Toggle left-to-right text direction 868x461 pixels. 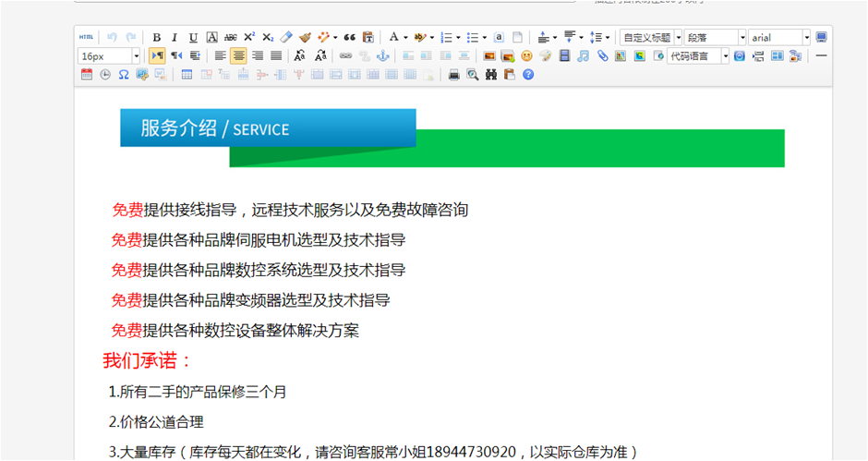[x=157, y=55]
